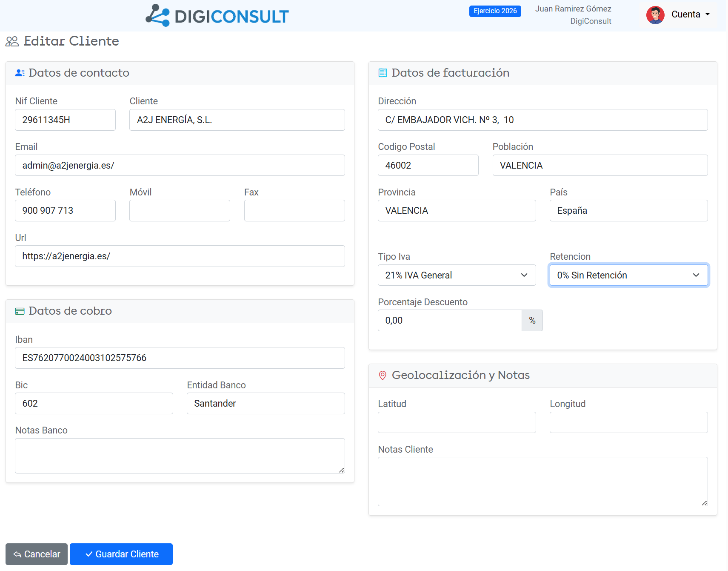Click the Ejercicio 2026 badge
The height and width of the screenshot is (571, 728).
(495, 11)
